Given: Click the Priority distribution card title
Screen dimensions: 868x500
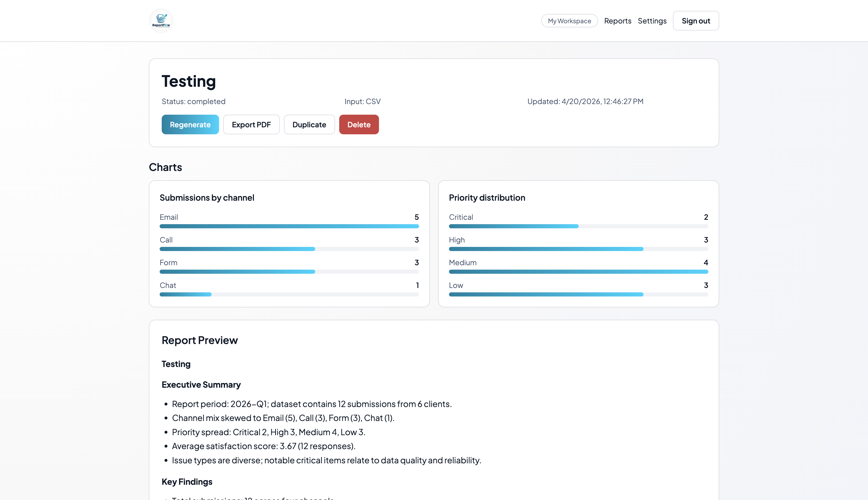Looking at the screenshot, I should 487,198.
